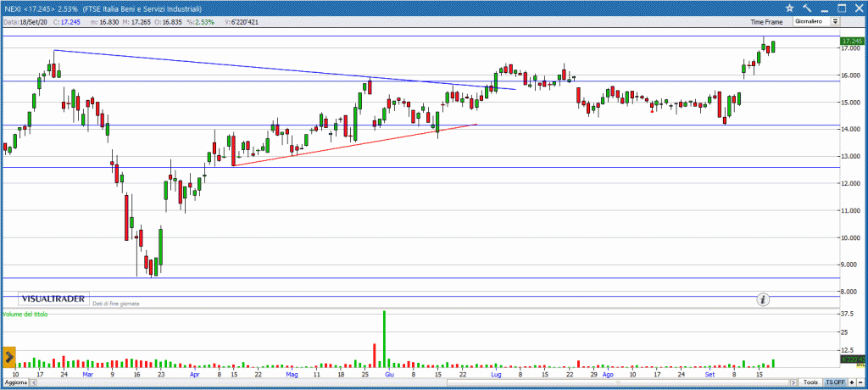Click the right scroll arrow of the timeline
Viewport: 868px width, 390px height.
(794, 383)
